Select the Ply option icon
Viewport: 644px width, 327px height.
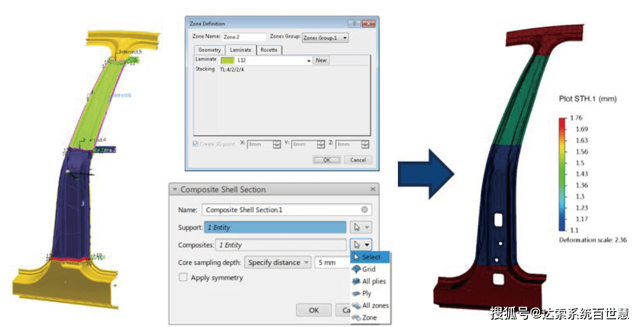[x=356, y=293]
